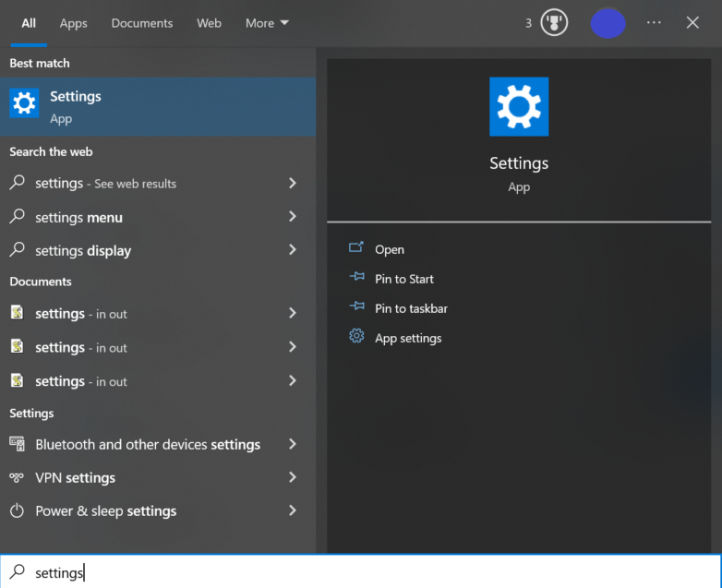Click the Power & sleep settings icon
This screenshot has height=588, width=722.
[17, 511]
